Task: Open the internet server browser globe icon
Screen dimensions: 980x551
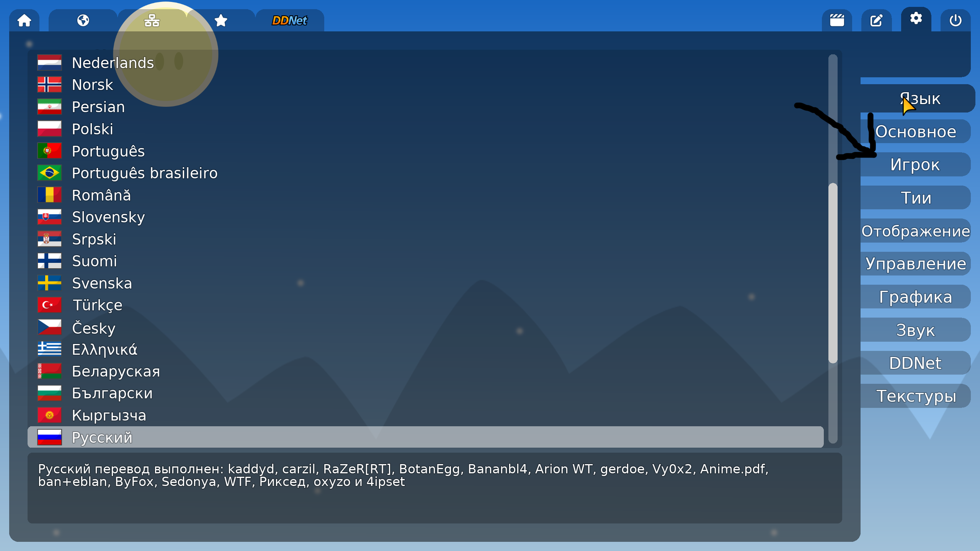Action: pyautogui.click(x=83, y=20)
